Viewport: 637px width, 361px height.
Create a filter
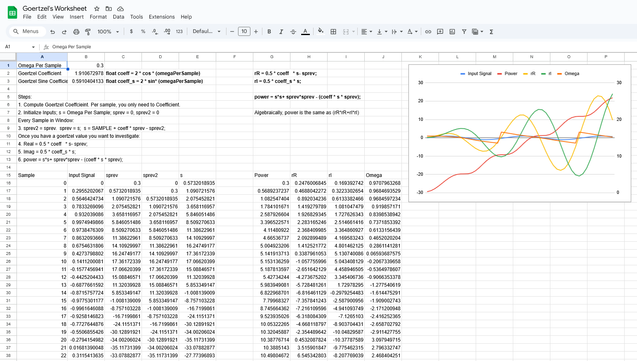point(464,32)
